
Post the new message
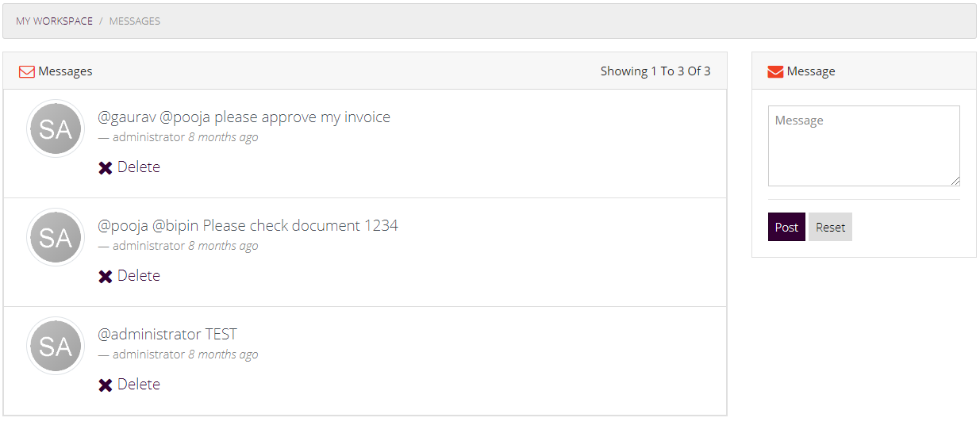(786, 227)
